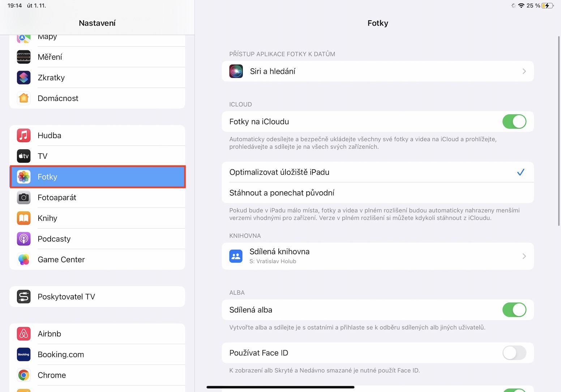Open Airbnb settings entry
Viewport: 561px width, 392px height.
click(50, 334)
